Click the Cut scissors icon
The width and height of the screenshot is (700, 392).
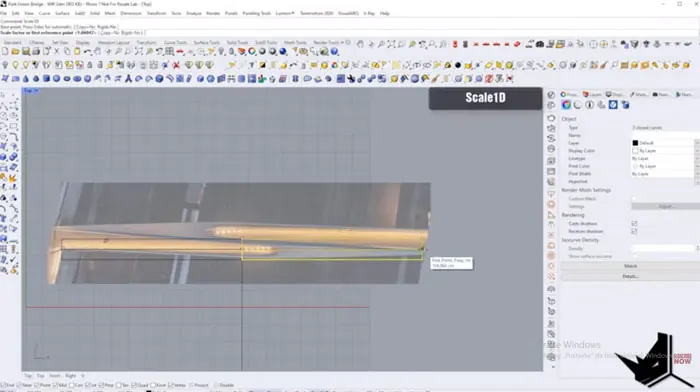coord(57,52)
